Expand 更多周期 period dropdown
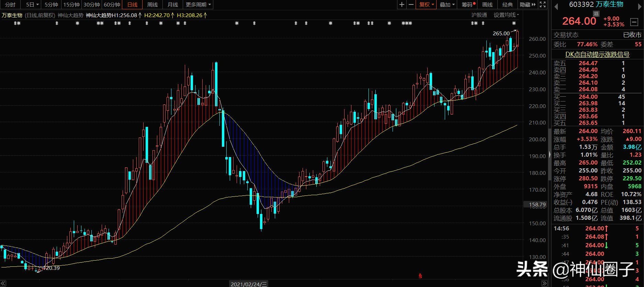This screenshot has height=287, width=644. (198, 4)
